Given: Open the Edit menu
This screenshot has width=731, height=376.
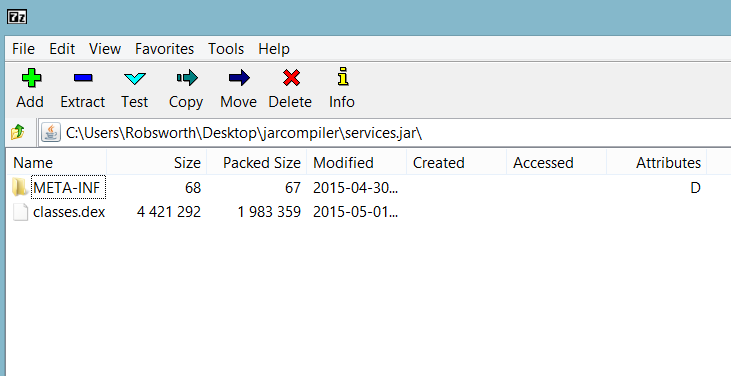Looking at the screenshot, I should [62, 48].
